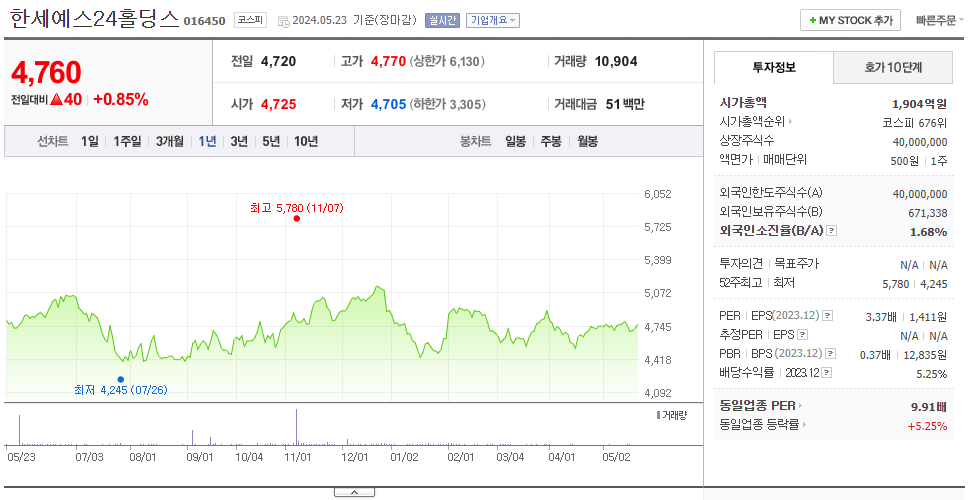Click the 전일 value 4,720
The width and height of the screenshot is (968, 500).
[x=278, y=61]
